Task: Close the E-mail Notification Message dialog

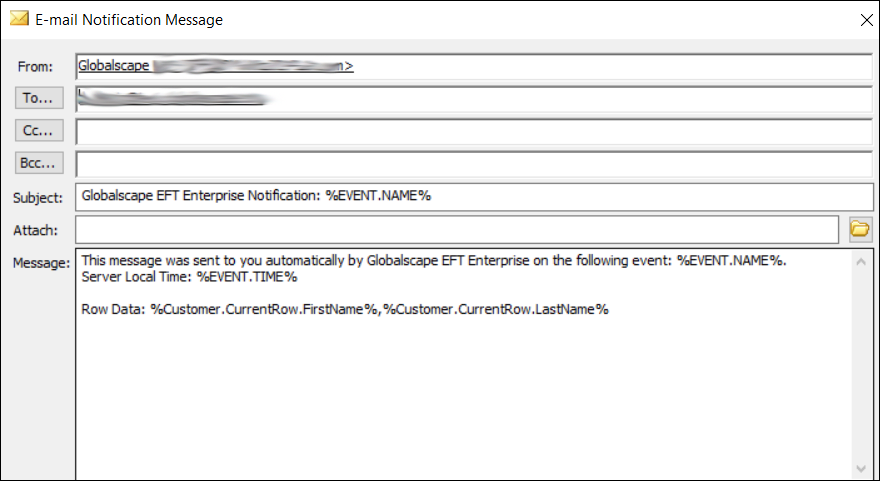Action: point(865,19)
